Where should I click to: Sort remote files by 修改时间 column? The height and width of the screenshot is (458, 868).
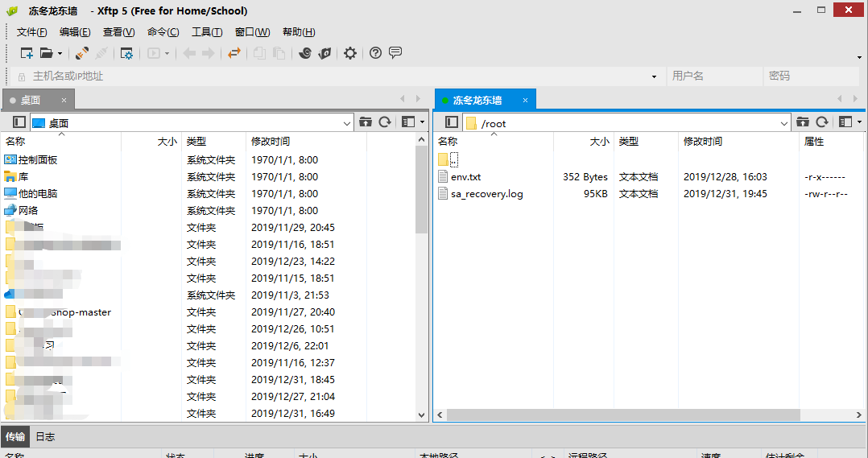click(738, 142)
